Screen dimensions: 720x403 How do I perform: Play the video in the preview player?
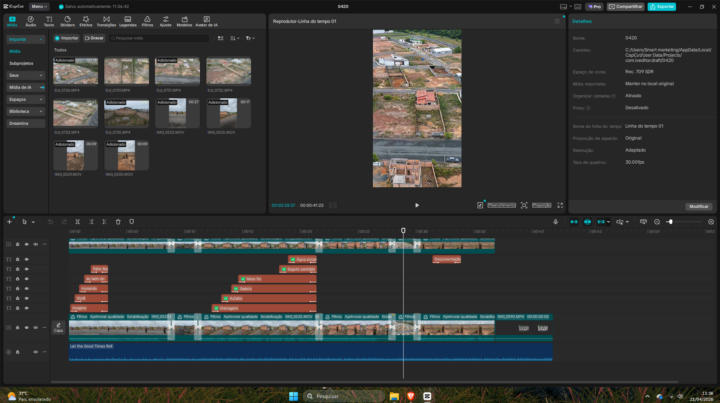coord(417,205)
